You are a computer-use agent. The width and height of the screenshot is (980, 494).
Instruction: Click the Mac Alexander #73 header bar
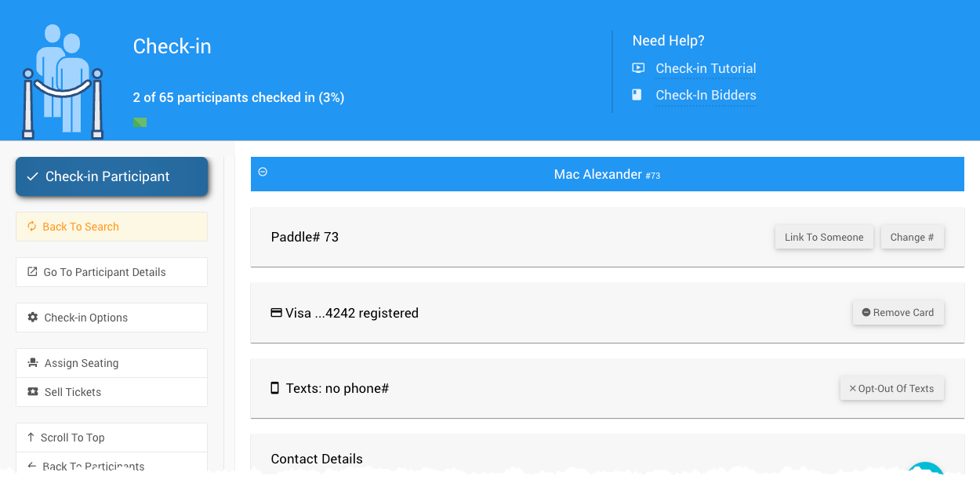[x=607, y=174]
